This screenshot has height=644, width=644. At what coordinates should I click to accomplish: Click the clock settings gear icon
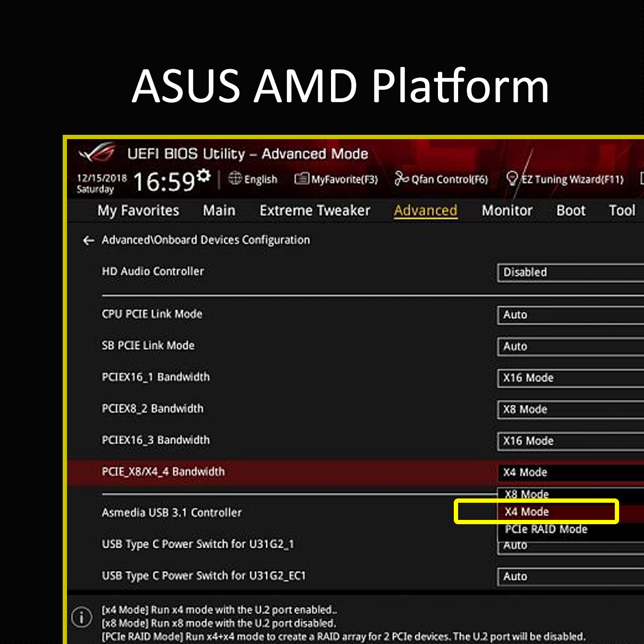pyautogui.click(x=204, y=175)
